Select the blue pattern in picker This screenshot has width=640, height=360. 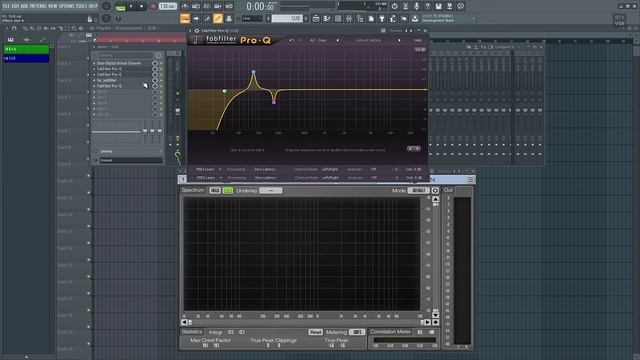[x=27, y=59]
